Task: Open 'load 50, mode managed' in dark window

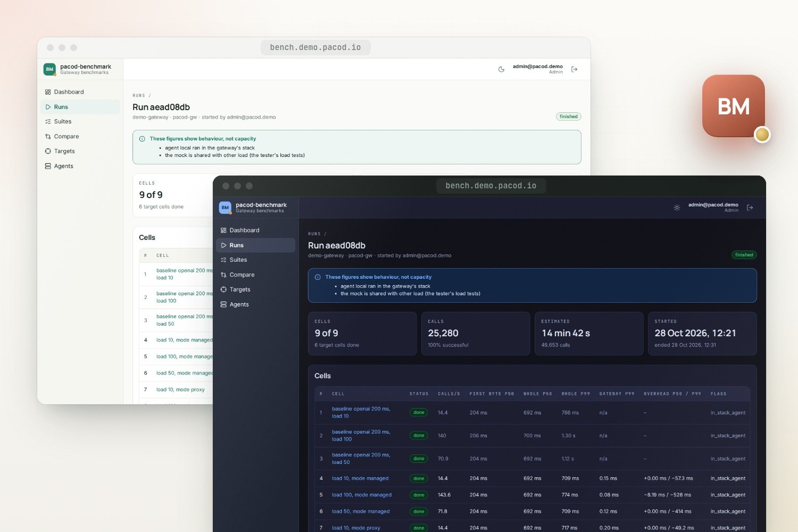Action: coord(361,511)
